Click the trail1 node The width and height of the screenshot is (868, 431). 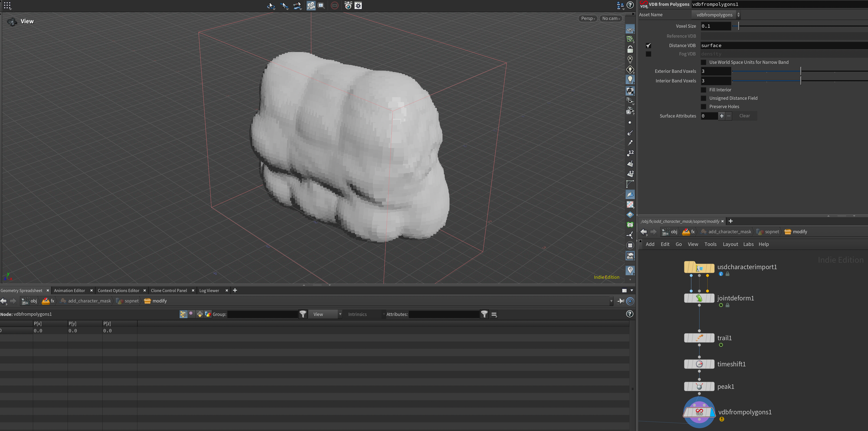pos(699,338)
